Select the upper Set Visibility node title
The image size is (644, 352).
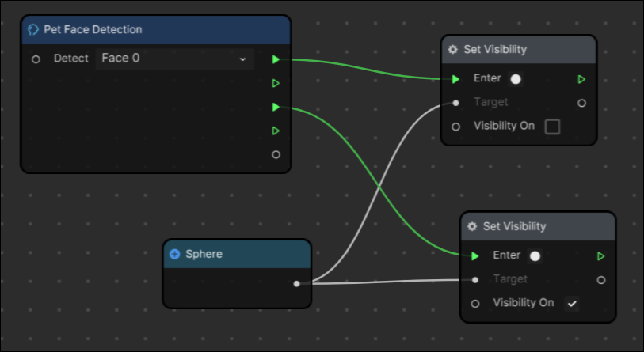click(495, 49)
